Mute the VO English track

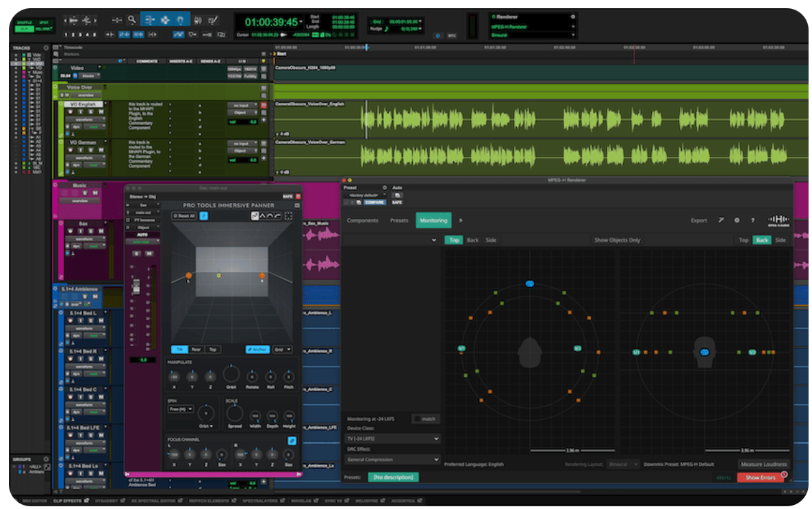pyautogui.click(x=101, y=112)
